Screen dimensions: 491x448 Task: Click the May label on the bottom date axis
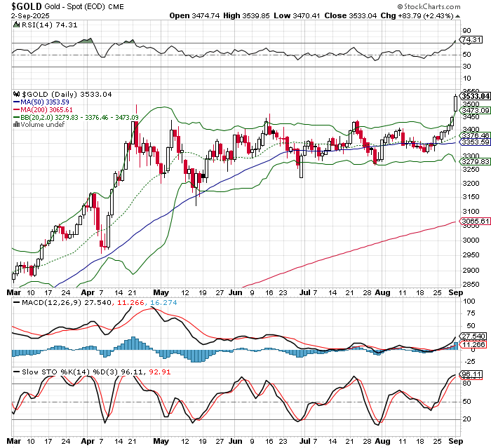[161, 442]
